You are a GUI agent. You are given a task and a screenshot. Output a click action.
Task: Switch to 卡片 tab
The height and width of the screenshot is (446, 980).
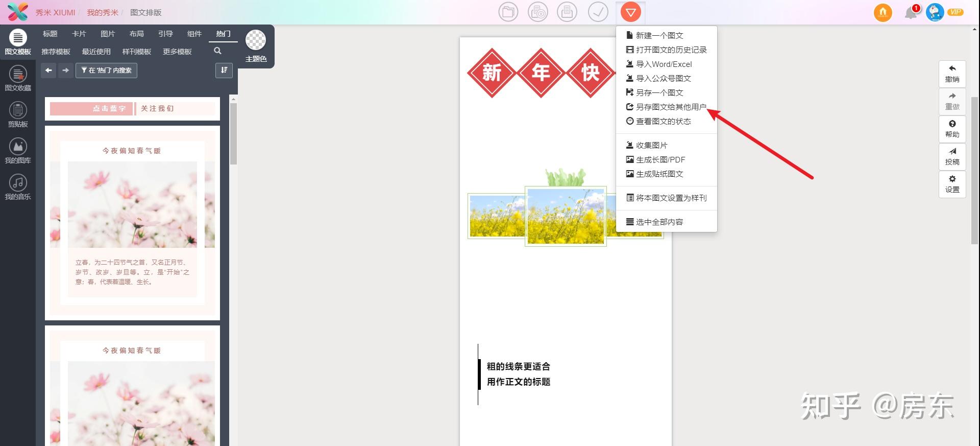(x=79, y=34)
